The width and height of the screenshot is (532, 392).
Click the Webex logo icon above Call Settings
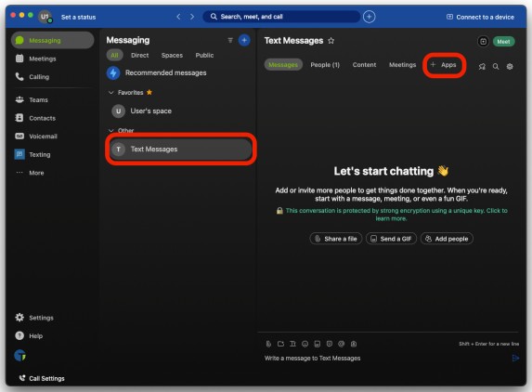20,356
